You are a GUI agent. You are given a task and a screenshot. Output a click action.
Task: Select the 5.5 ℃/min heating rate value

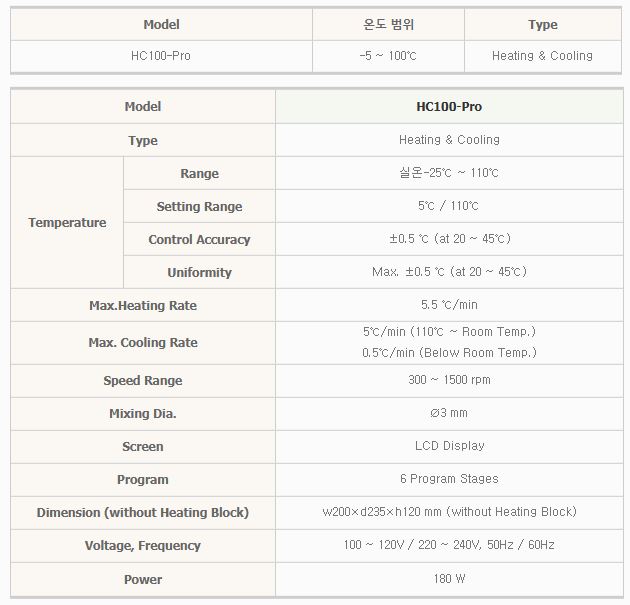click(449, 305)
